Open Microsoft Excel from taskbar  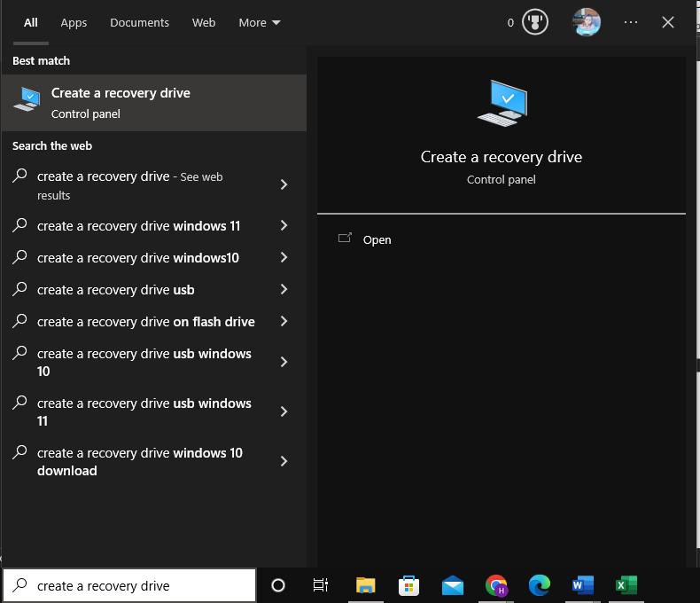tap(626, 585)
